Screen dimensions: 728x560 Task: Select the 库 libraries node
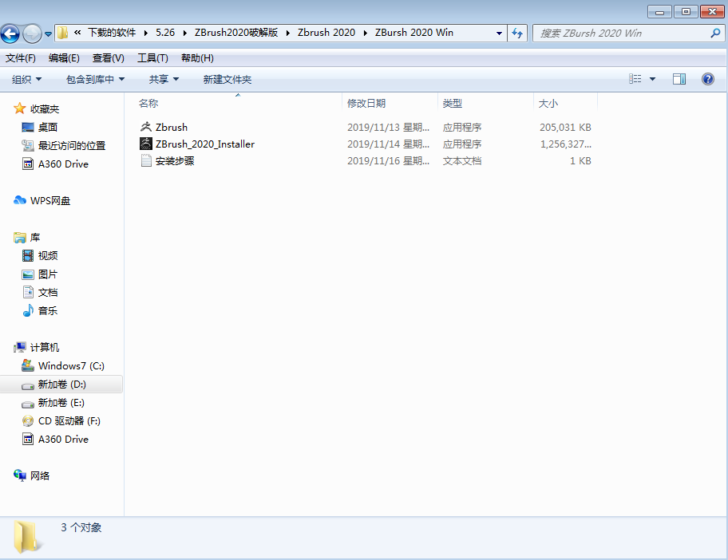click(x=35, y=238)
